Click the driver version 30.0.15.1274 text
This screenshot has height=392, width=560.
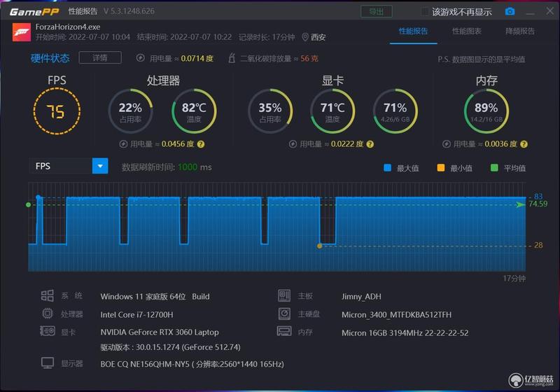click(x=170, y=347)
